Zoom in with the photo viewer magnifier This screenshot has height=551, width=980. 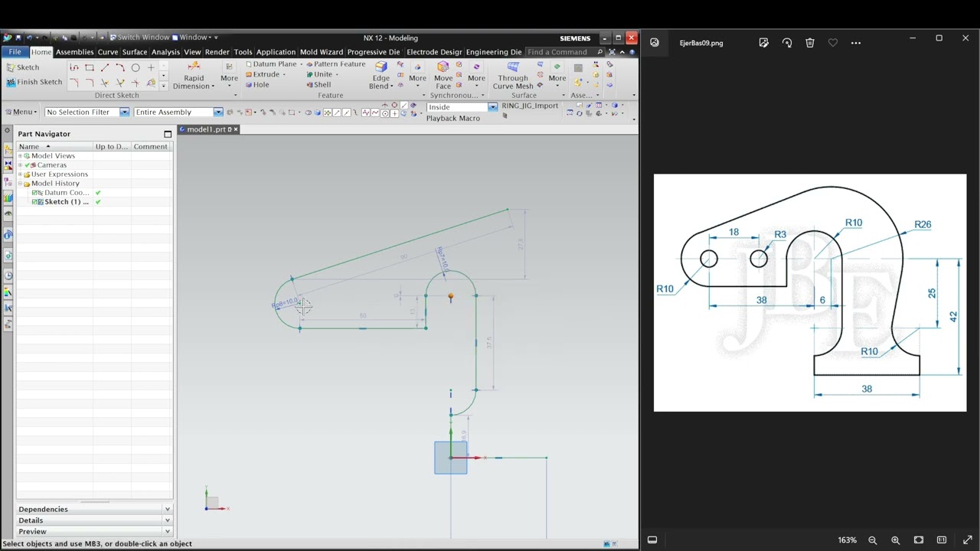(x=895, y=540)
